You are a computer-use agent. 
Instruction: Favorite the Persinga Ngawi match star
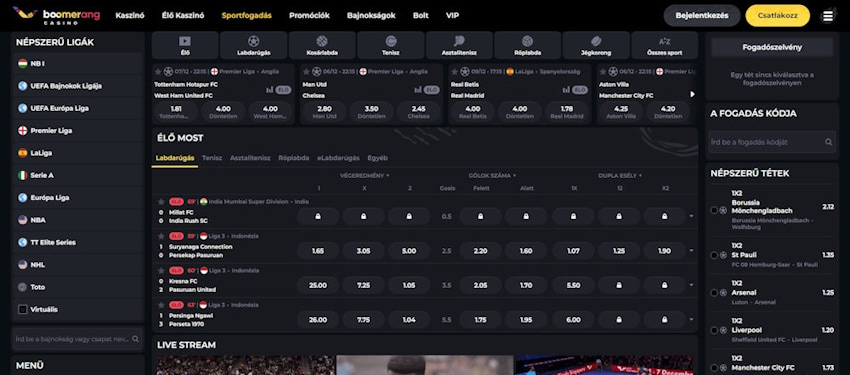(x=161, y=305)
